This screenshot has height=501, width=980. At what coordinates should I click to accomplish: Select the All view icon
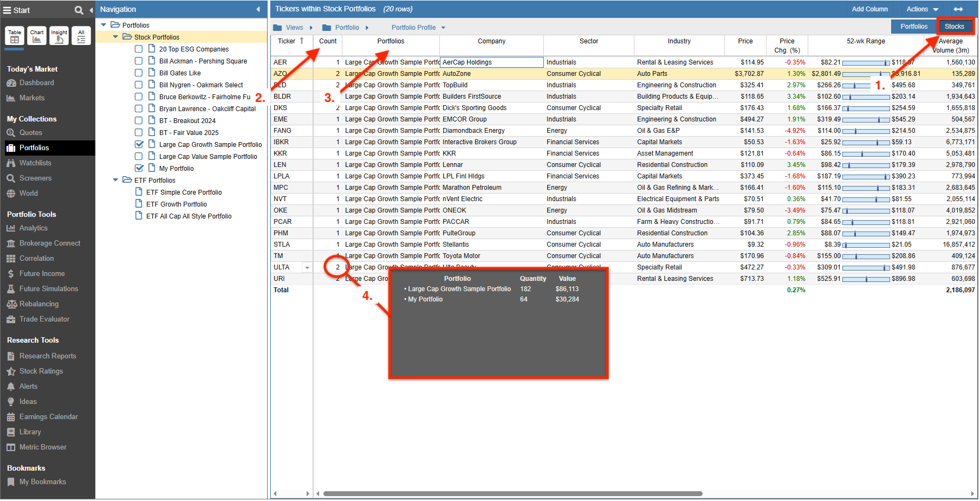click(x=81, y=36)
